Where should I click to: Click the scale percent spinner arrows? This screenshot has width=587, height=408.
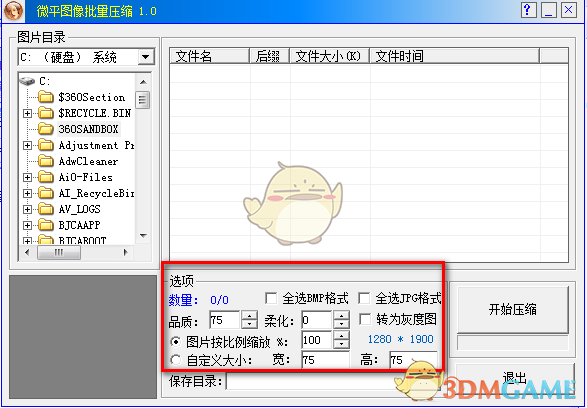pos(341,340)
